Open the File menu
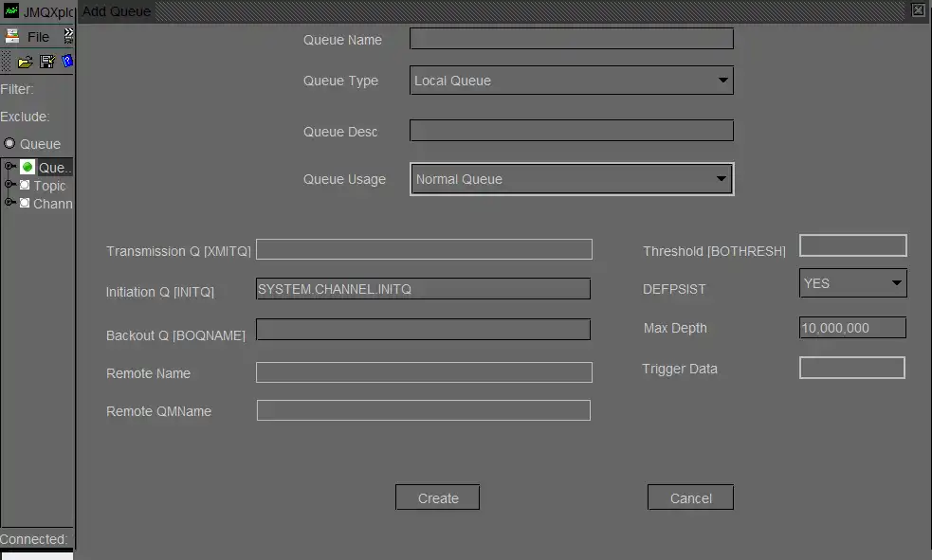The image size is (932, 560). 38,37
